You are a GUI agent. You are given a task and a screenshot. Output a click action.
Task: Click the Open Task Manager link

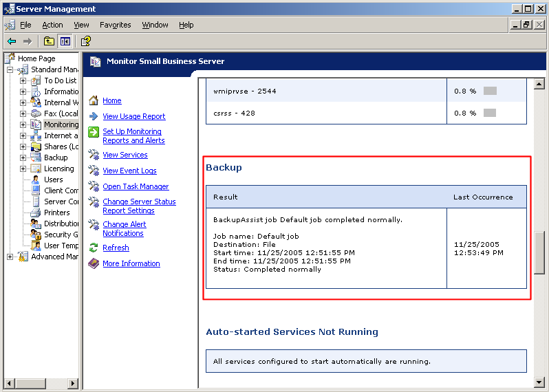click(x=136, y=186)
